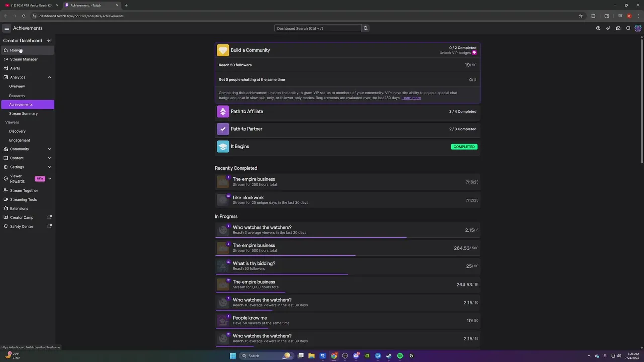
Task: Open the Research analytics page
Action: click(x=27, y=96)
